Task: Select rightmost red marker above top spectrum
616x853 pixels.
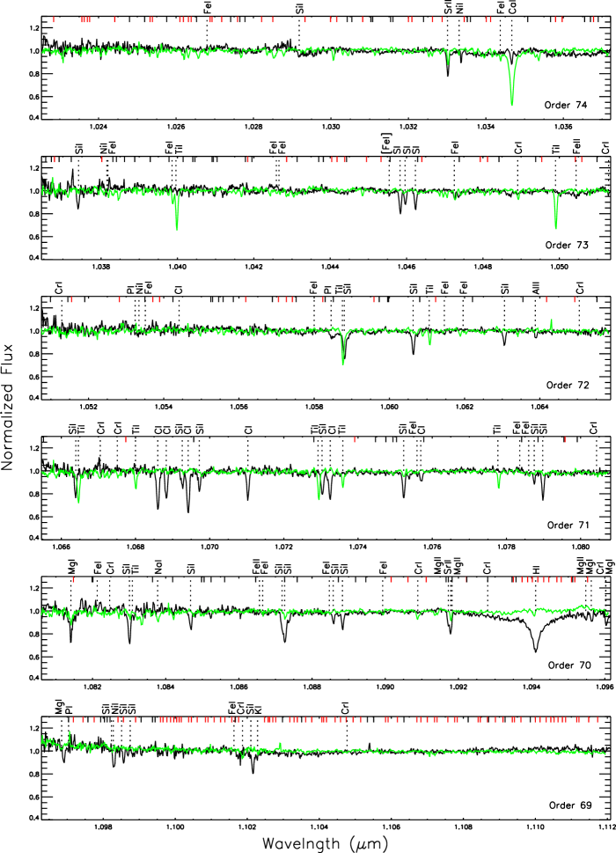Action: point(593,19)
